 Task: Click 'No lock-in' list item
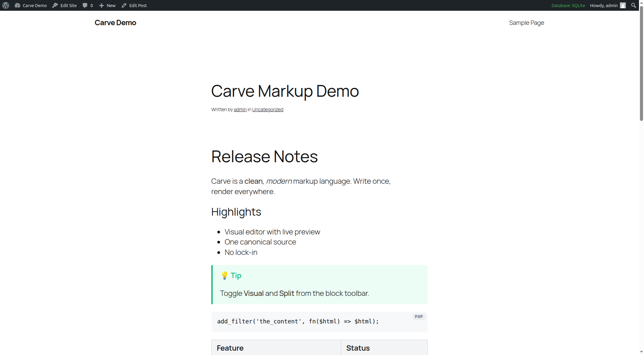coord(241,252)
